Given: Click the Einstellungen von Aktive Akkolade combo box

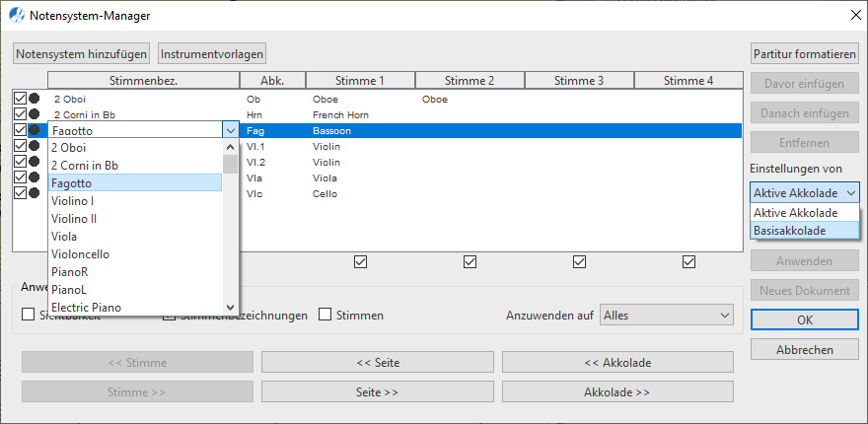Looking at the screenshot, I should 804,194.
